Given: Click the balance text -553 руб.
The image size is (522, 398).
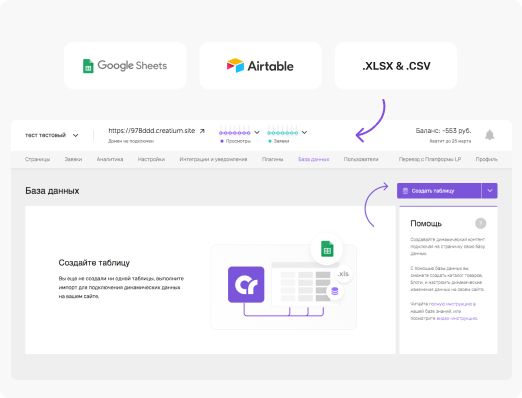Looking at the screenshot, I should pyautogui.click(x=443, y=131).
